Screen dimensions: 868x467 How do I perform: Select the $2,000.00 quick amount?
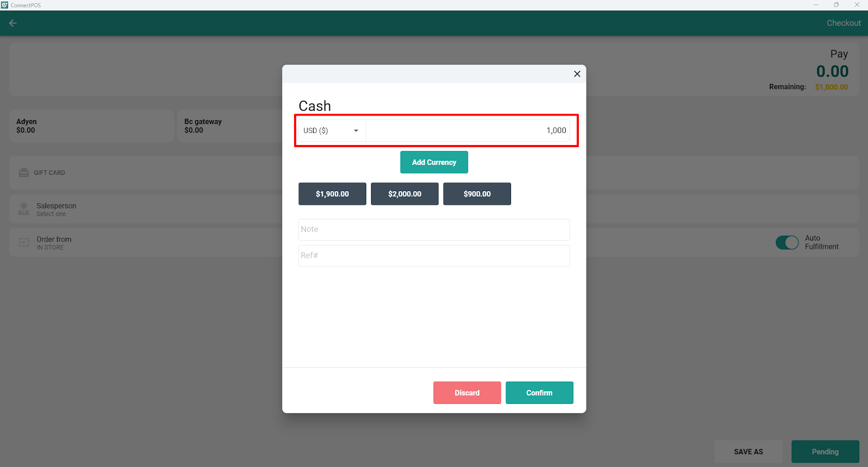pos(405,194)
